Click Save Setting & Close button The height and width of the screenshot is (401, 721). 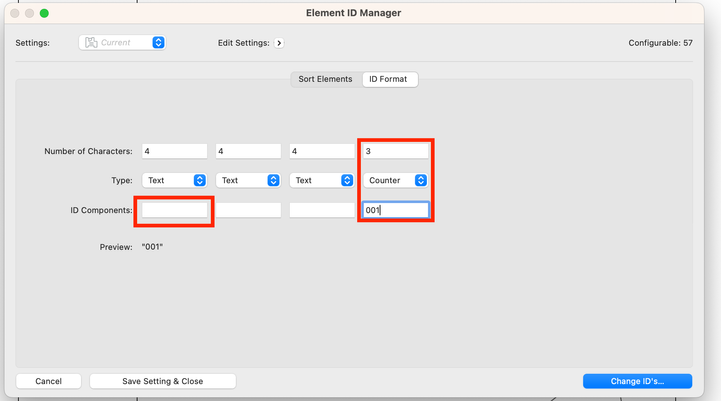point(163,381)
